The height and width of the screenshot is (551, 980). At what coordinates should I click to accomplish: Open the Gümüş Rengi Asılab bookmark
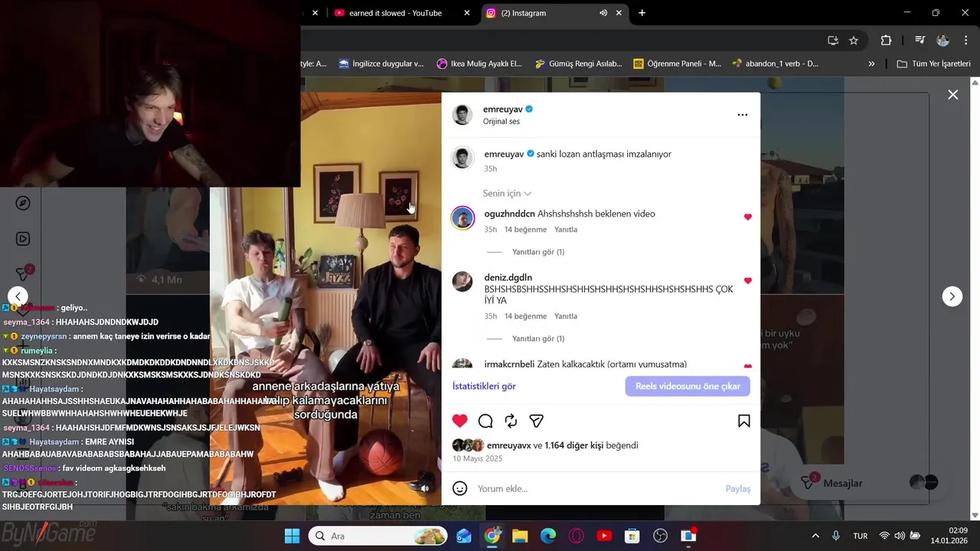pos(578,64)
